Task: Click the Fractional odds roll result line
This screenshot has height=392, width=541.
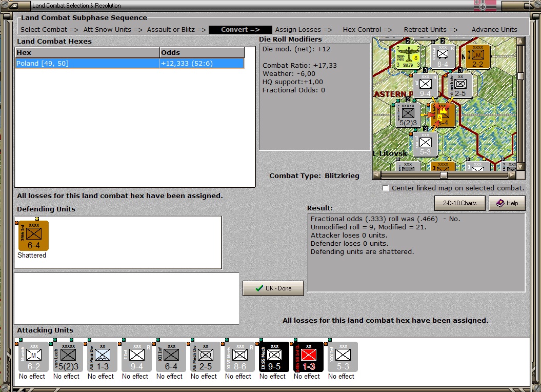Action: coord(386,219)
